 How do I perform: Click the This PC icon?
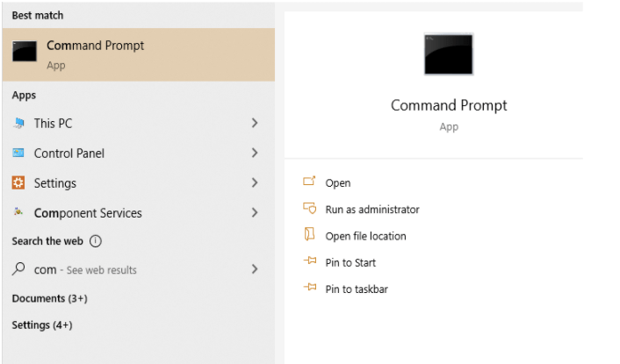coord(18,123)
